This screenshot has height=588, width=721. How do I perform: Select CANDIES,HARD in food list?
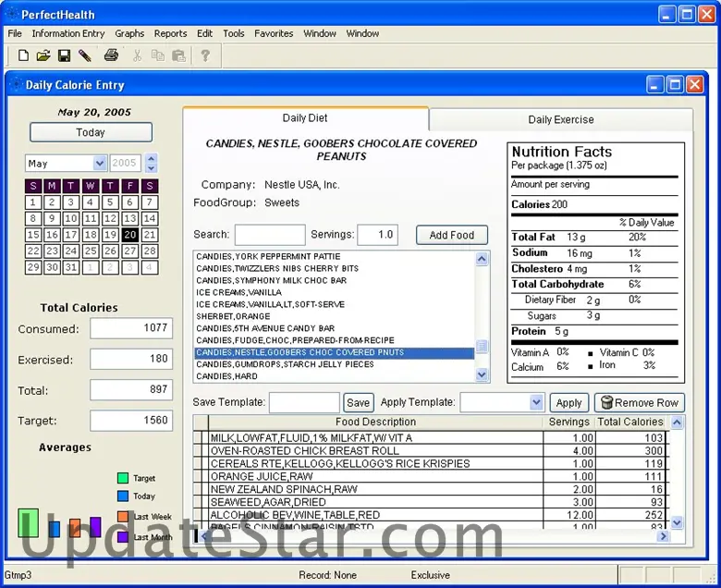point(335,376)
